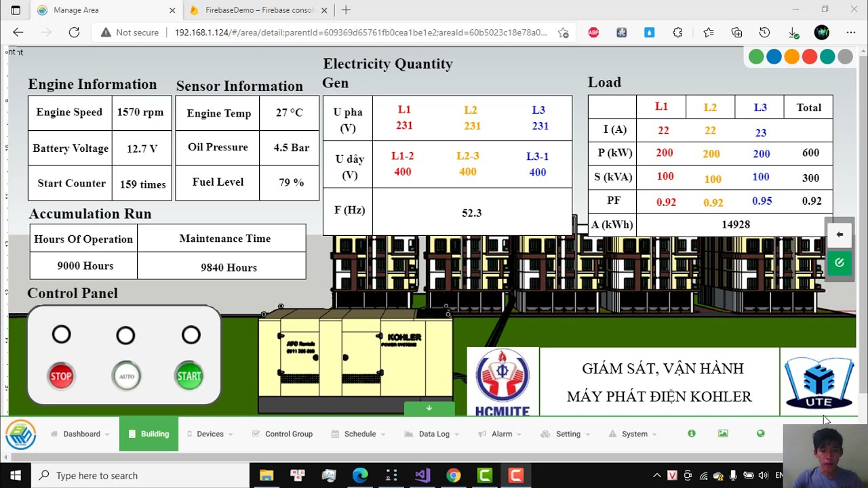
Task: Open the Control Group page
Action: pos(282,434)
